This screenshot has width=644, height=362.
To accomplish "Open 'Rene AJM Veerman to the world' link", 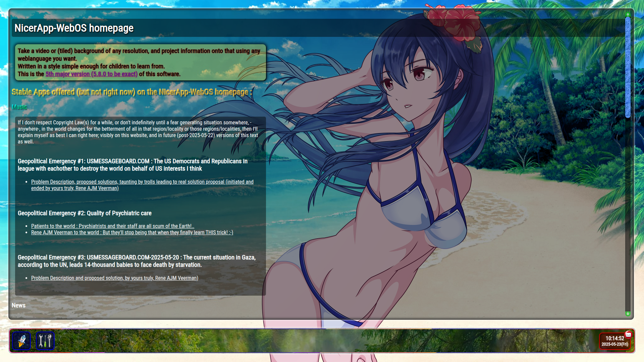I will pos(132,233).
